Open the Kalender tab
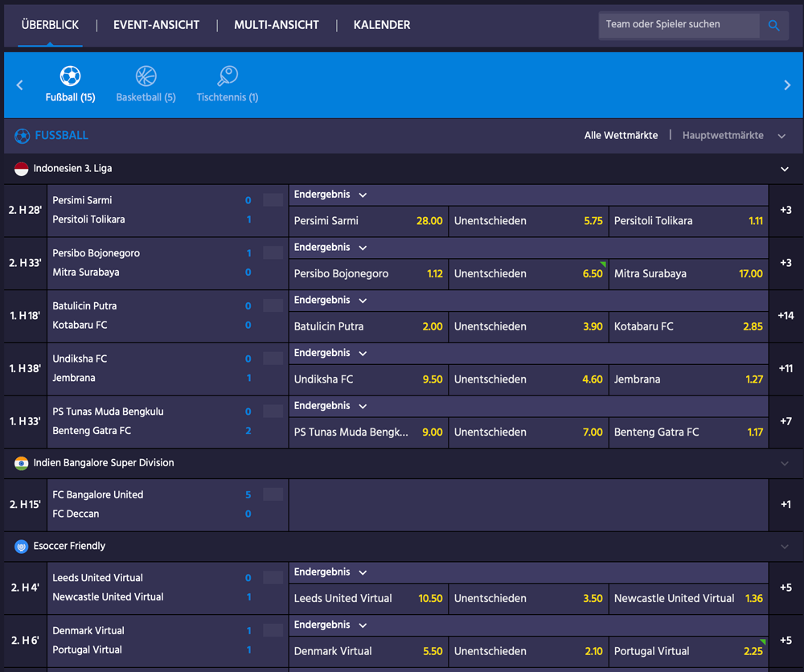Image resolution: width=804 pixels, height=672 pixels. (382, 25)
